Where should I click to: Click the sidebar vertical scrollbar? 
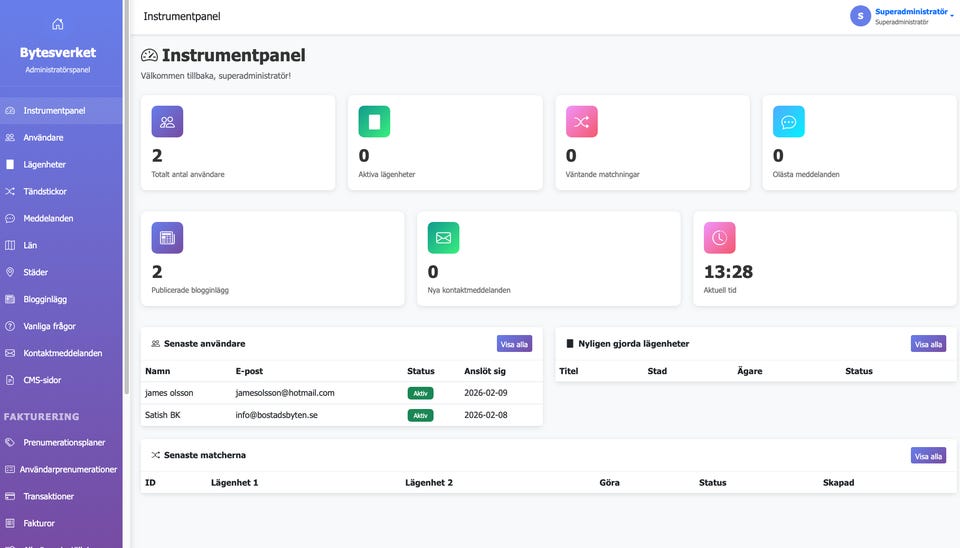point(126,150)
